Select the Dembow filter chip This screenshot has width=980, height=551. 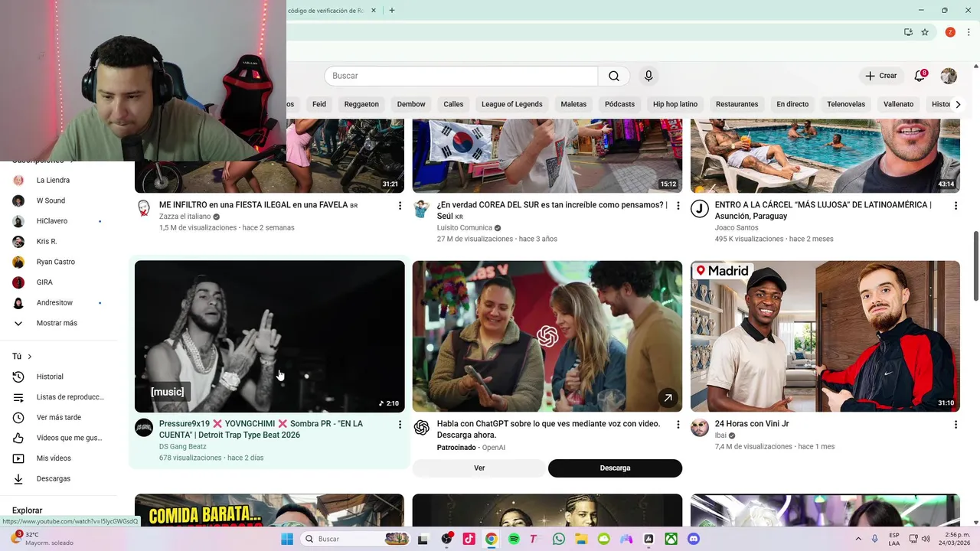(411, 104)
